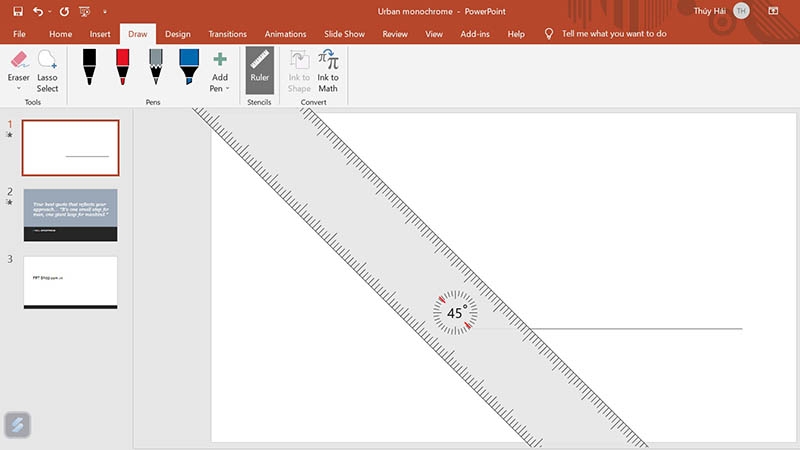The image size is (800, 450).
Task: Click the Save icon in quick access toolbar
Action: [x=18, y=11]
